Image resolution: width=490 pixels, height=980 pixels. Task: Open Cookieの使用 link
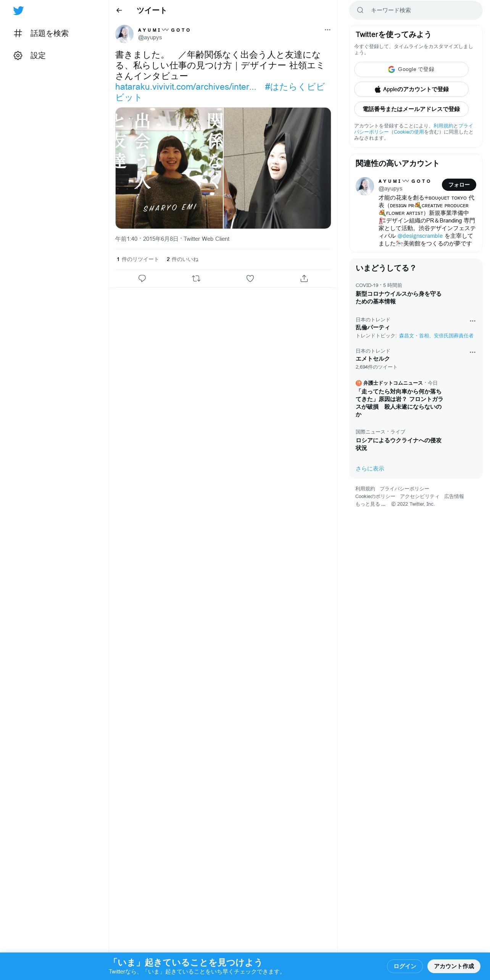click(x=409, y=132)
